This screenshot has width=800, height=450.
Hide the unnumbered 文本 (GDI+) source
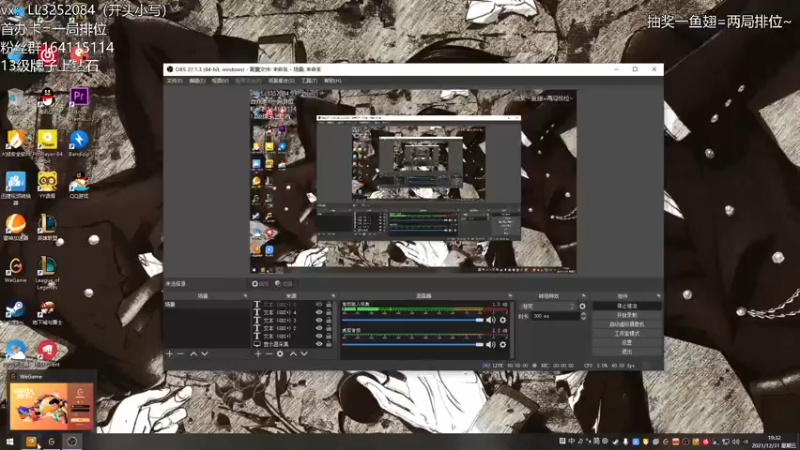pyautogui.click(x=319, y=336)
